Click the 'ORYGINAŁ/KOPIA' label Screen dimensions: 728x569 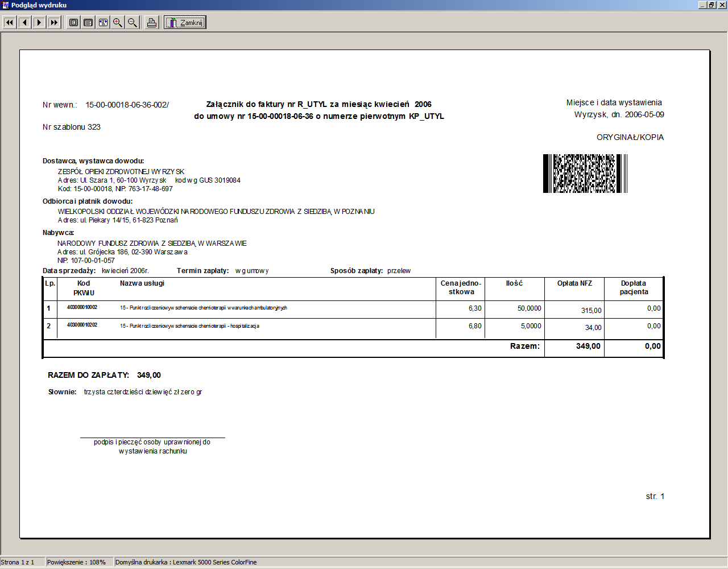[x=630, y=137]
